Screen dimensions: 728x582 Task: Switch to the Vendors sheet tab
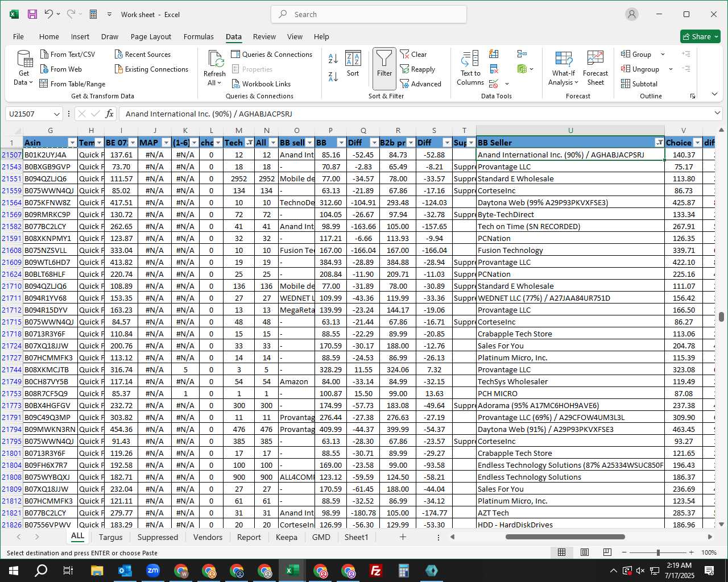click(x=208, y=537)
